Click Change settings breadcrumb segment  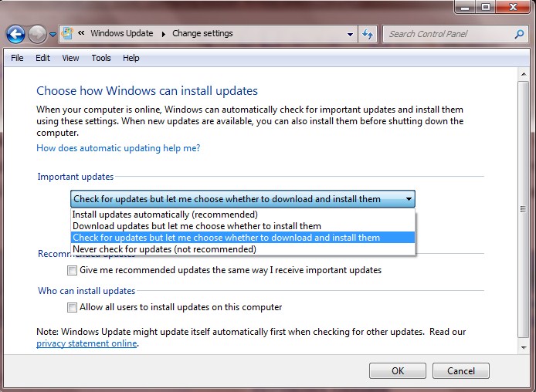(202, 33)
